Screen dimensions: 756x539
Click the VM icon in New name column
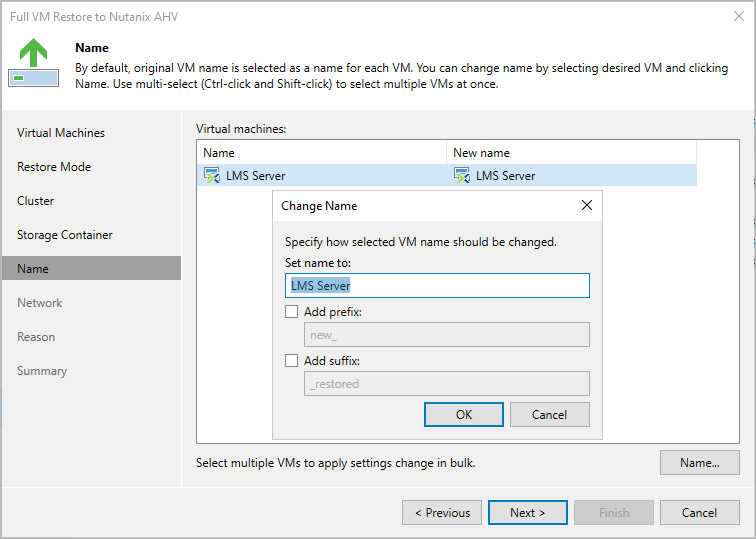click(x=462, y=176)
